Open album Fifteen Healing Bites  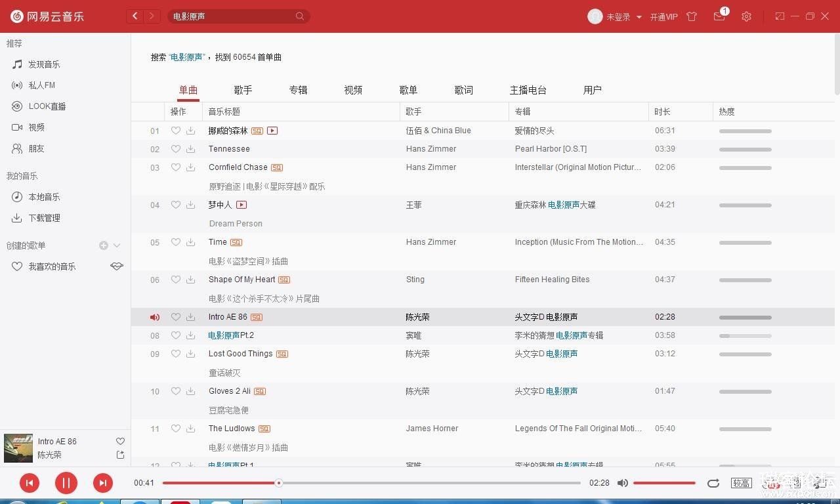pos(552,280)
